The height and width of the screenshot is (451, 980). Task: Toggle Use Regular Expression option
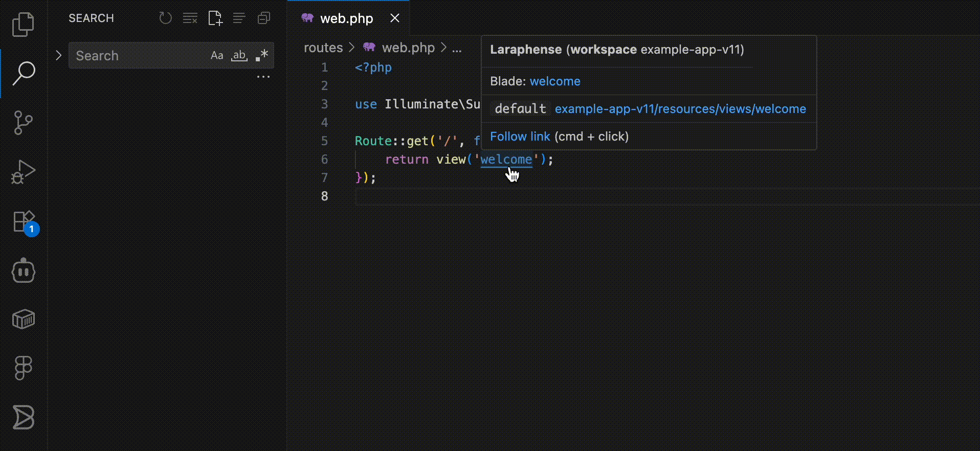262,55
